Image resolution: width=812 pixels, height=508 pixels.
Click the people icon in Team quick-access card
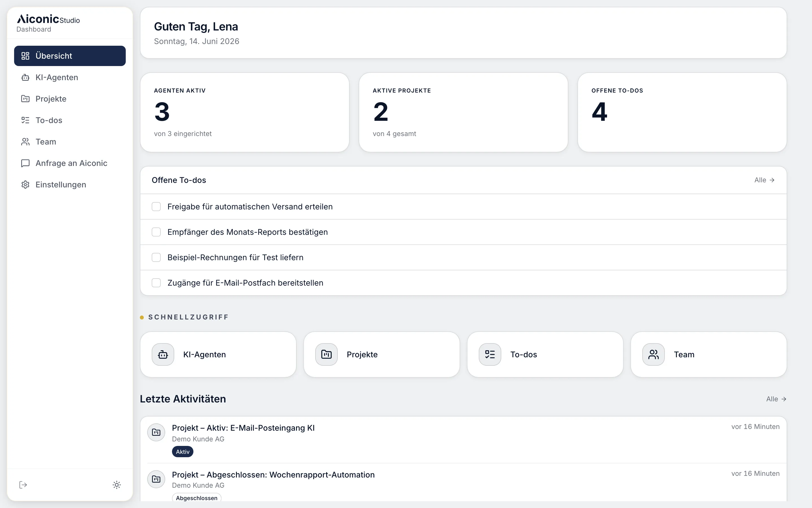coord(653,354)
